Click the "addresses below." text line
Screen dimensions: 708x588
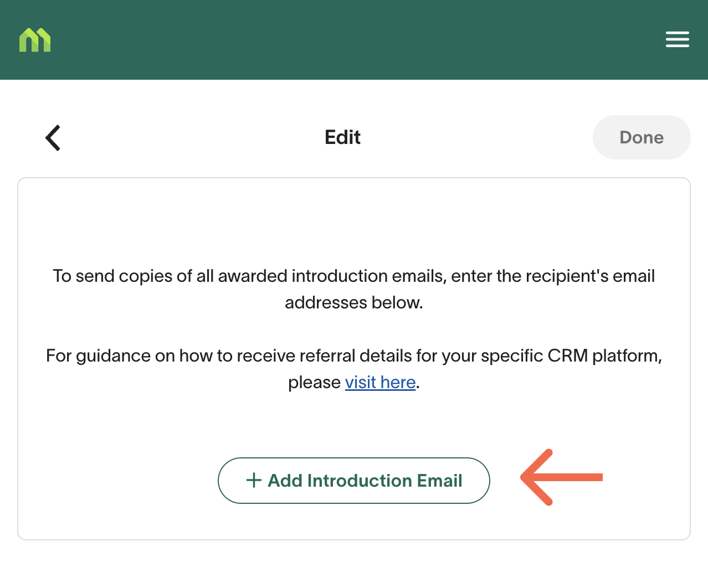(354, 303)
